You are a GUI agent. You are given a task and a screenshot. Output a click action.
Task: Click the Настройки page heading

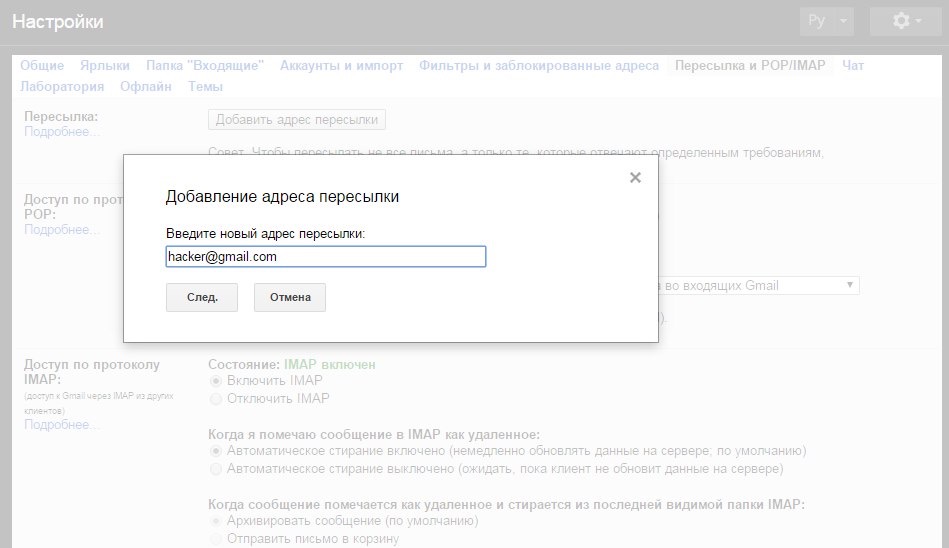coord(57,22)
